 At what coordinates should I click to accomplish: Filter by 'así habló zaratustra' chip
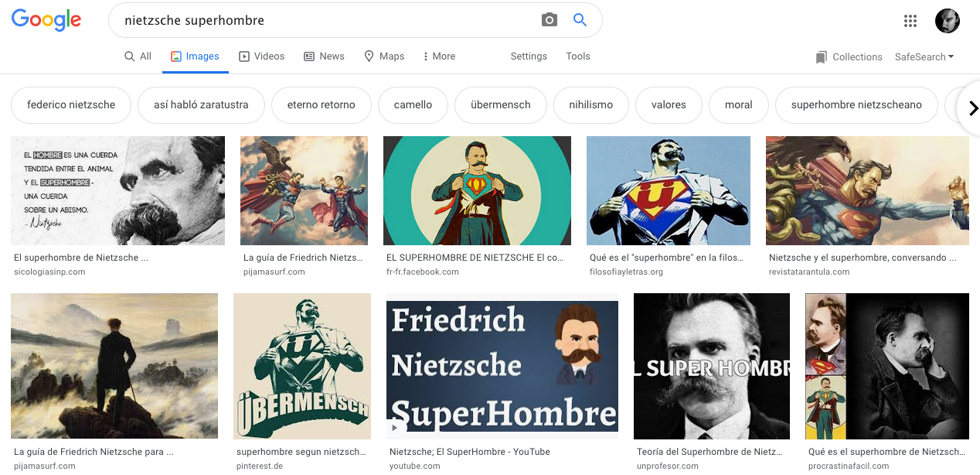(x=201, y=105)
